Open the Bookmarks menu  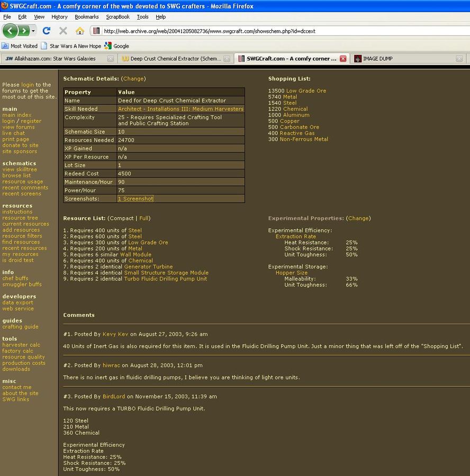pyautogui.click(x=86, y=17)
